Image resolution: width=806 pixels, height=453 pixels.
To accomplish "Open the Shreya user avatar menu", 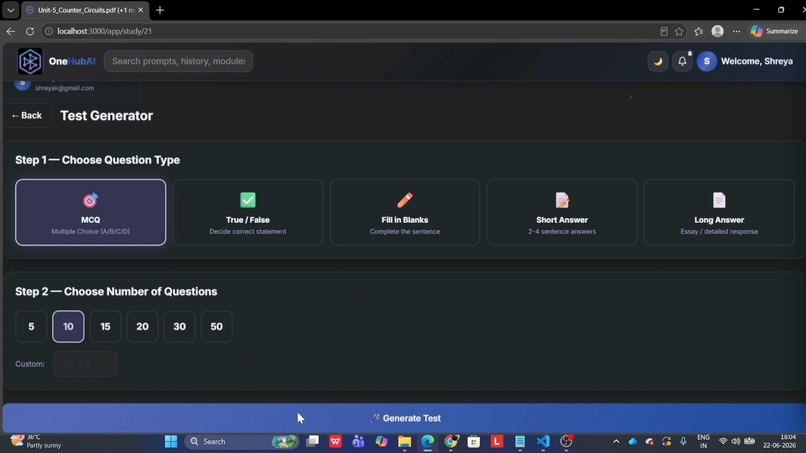I will (x=707, y=61).
